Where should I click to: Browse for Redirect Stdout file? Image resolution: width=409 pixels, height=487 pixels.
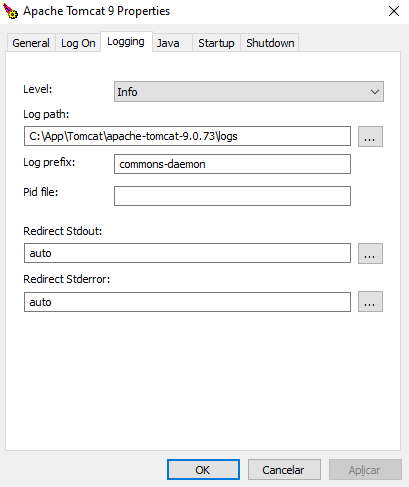[x=370, y=253]
